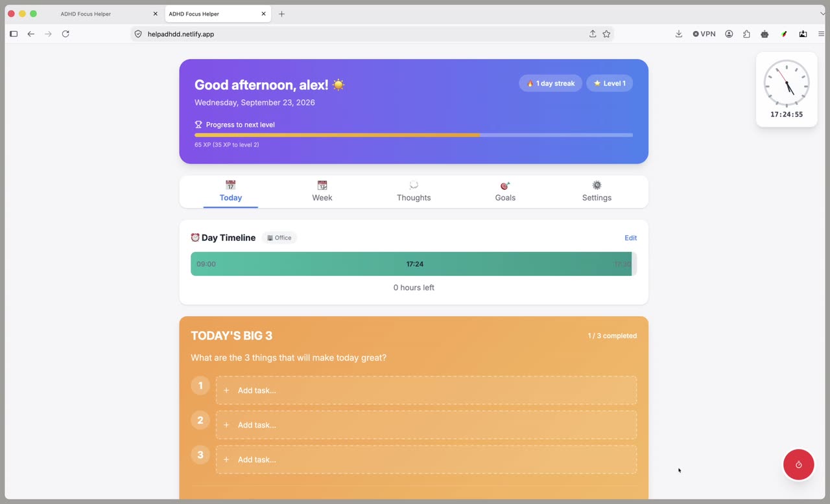Image resolution: width=830 pixels, height=504 pixels.
Task: Click the Add task field for number 1
Action: 426,390
